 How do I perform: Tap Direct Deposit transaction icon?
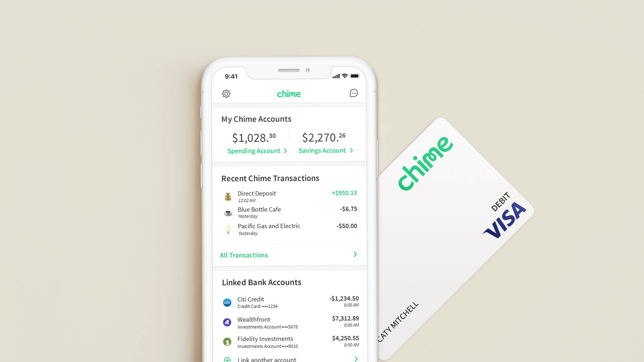tap(227, 195)
